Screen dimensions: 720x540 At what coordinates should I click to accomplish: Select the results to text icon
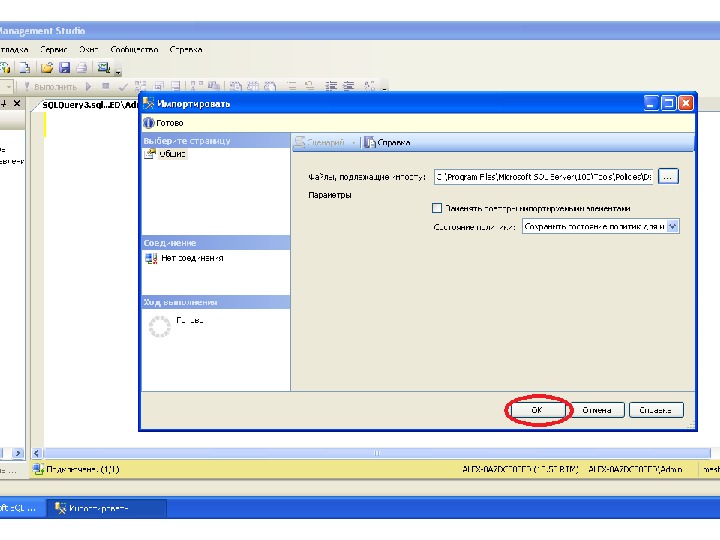236,86
